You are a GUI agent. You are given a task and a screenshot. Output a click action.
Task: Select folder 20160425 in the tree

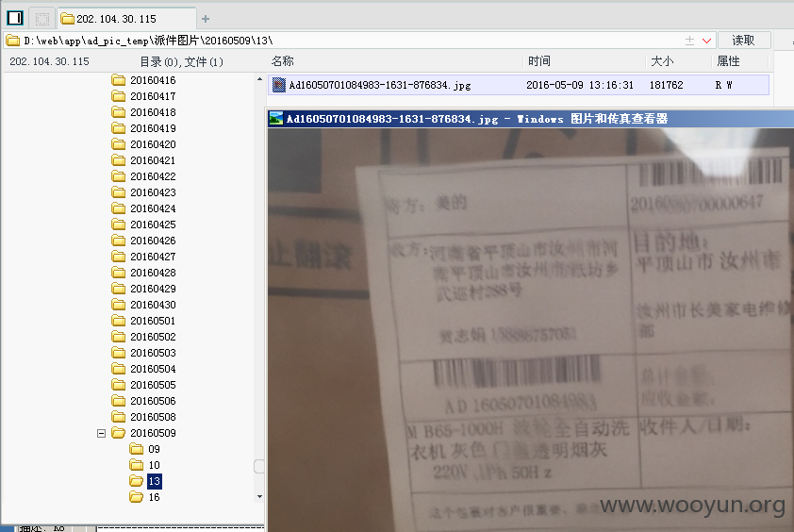tap(153, 224)
